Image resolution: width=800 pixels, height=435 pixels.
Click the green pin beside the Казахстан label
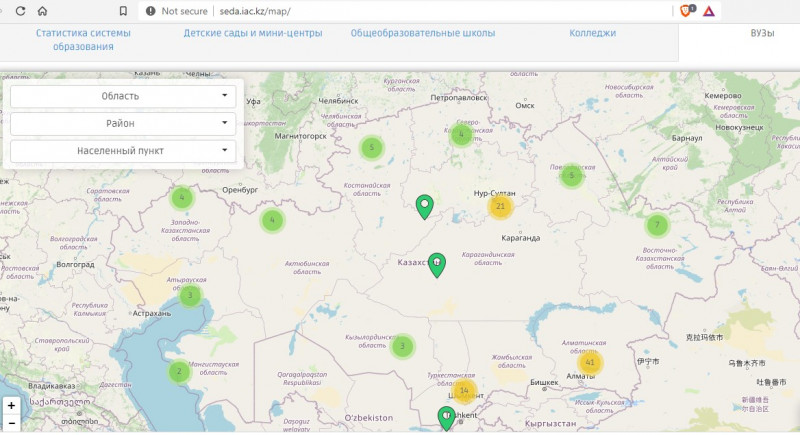(437, 264)
